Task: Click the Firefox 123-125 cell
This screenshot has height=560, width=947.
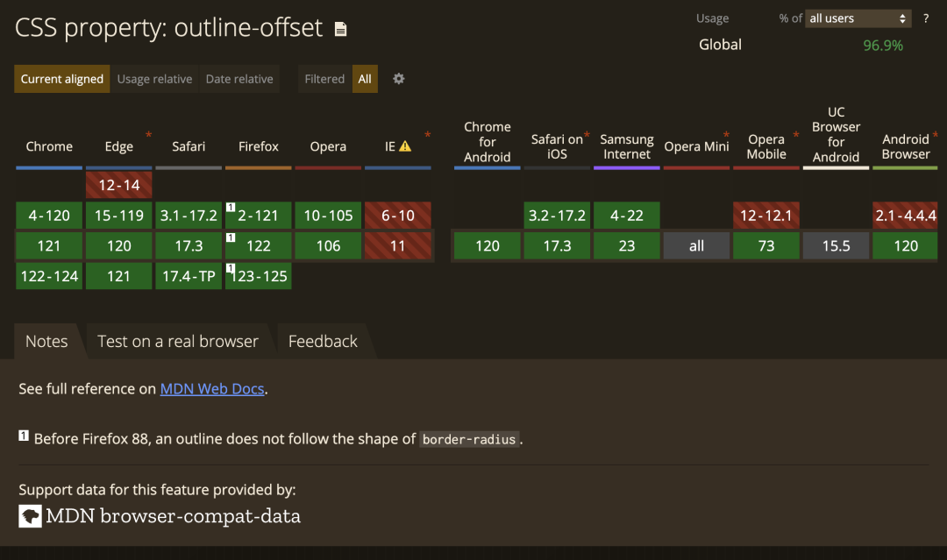Action: [x=259, y=276]
